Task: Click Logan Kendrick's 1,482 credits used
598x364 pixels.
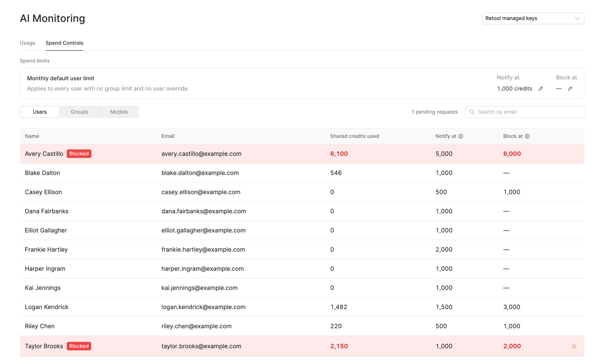Action: point(339,307)
